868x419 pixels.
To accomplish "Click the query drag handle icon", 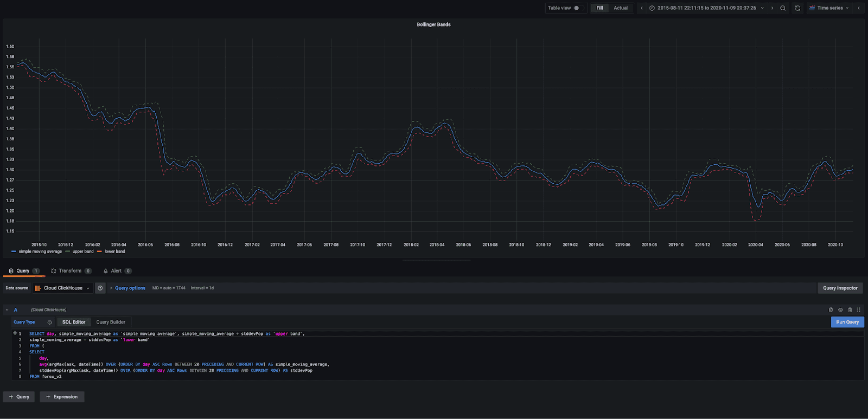I will click(859, 310).
